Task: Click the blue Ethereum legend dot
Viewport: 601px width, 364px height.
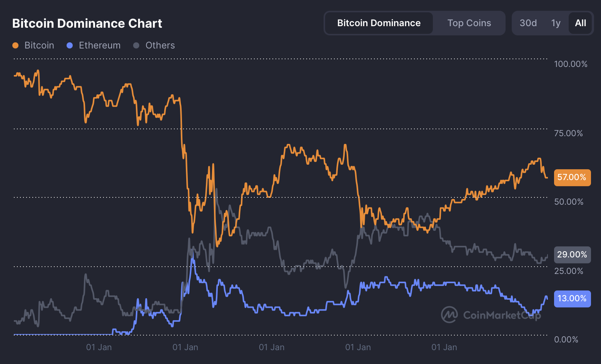Action: pyautogui.click(x=69, y=45)
